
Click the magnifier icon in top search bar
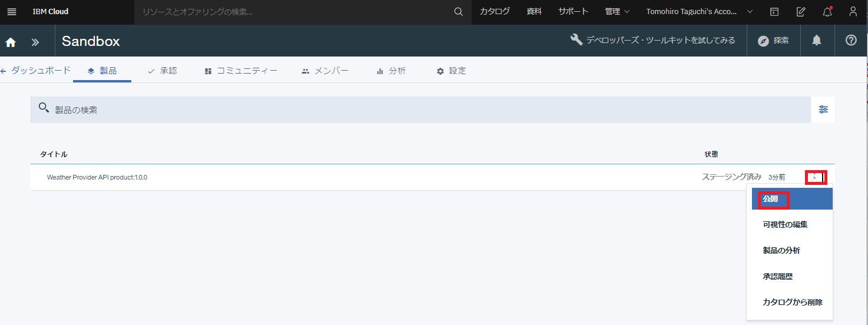pos(459,12)
